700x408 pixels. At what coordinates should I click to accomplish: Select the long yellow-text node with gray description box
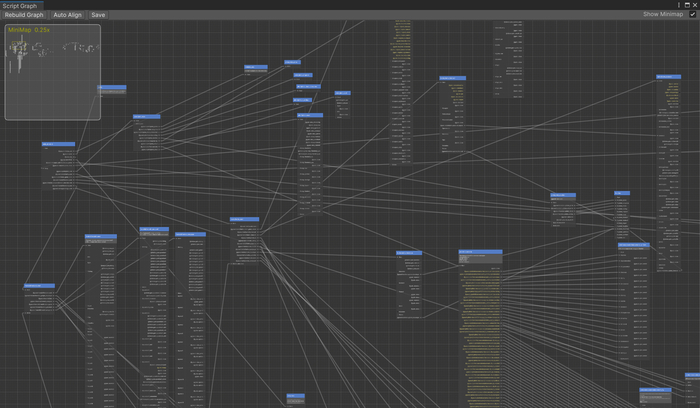(479, 252)
